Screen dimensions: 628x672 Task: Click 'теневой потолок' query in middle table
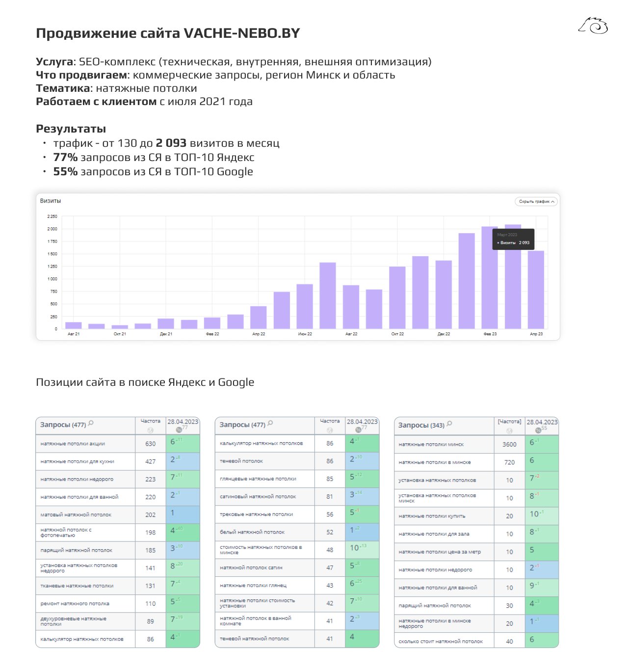pos(241,461)
